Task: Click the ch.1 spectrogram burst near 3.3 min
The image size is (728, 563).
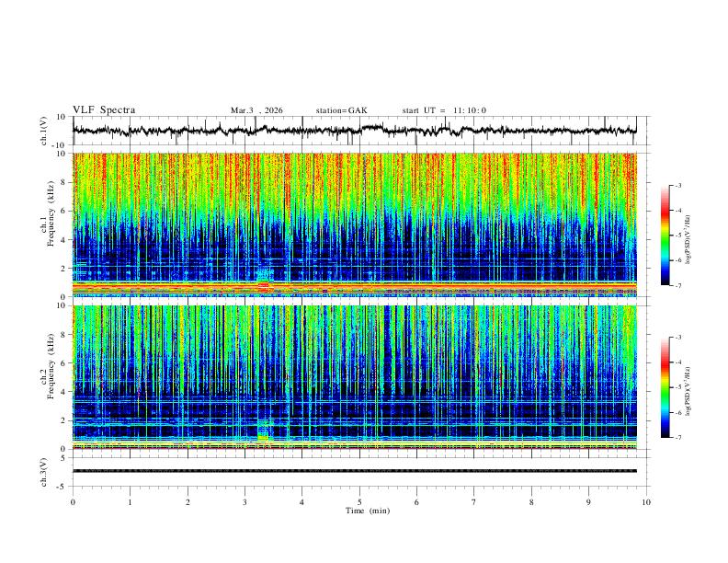Action: pos(265,281)
